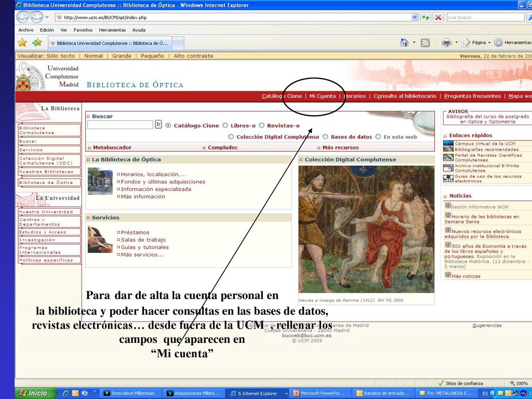Select the Revistas-e radio button
532x399 pixels.
pyautogui.click(x=262, y=126)
